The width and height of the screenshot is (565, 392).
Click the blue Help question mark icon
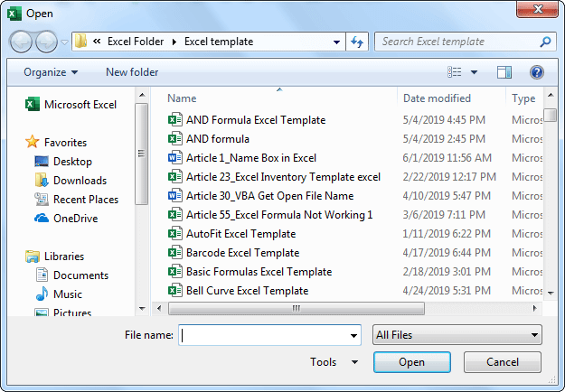pyautogui.click(x=537, y=72)
